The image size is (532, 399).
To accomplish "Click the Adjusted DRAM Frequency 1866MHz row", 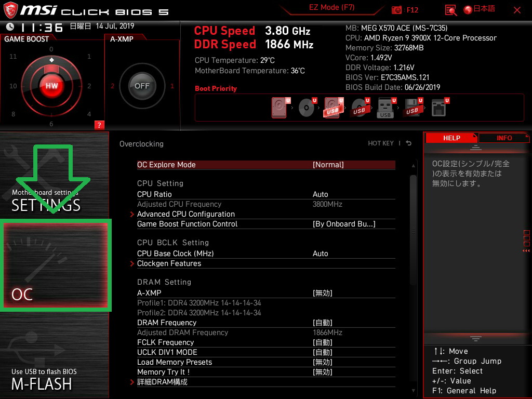I will 266,332.
